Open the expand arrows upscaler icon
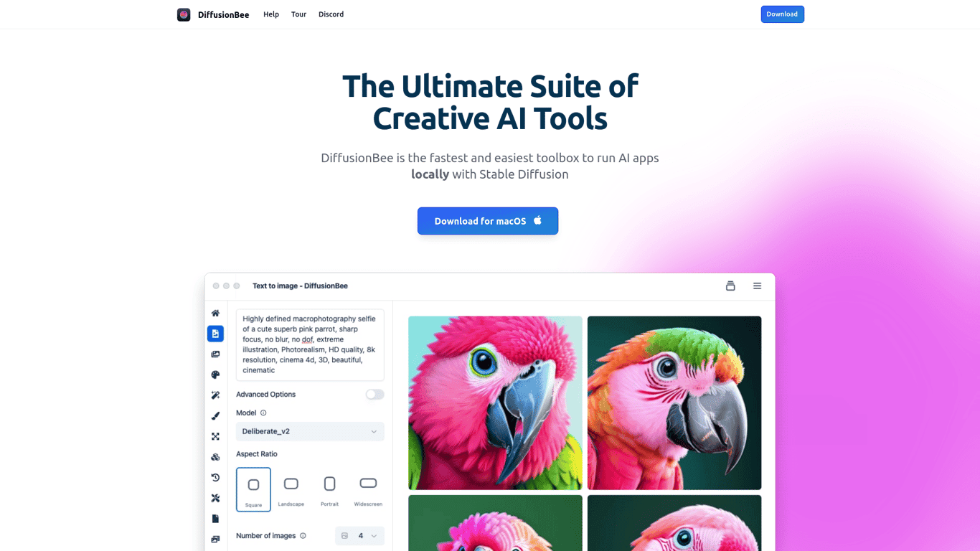Screen dimensions: 980x551 [215, 436]
